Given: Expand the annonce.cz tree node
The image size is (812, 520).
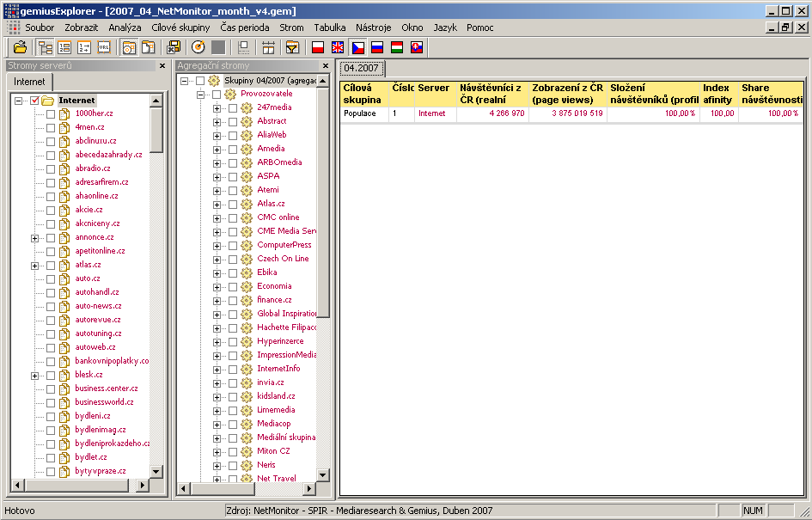Looking at the screenshot, I should click(x=34, y=238).
